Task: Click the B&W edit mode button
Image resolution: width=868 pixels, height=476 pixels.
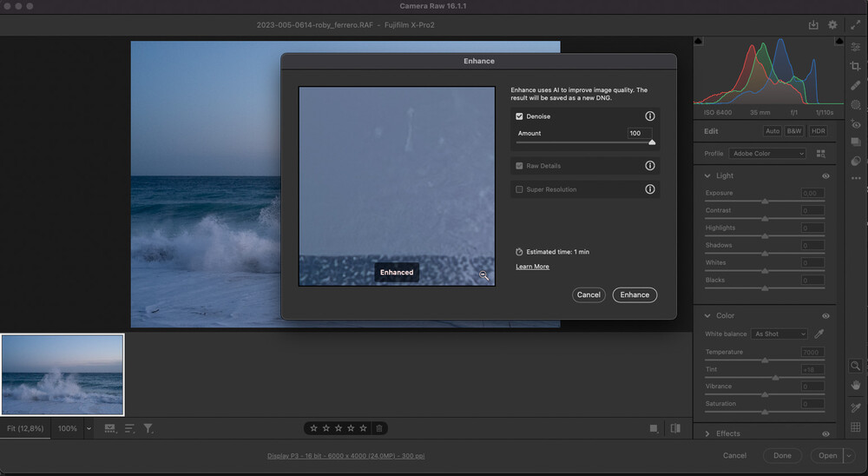Action: (x=794, y=131)
